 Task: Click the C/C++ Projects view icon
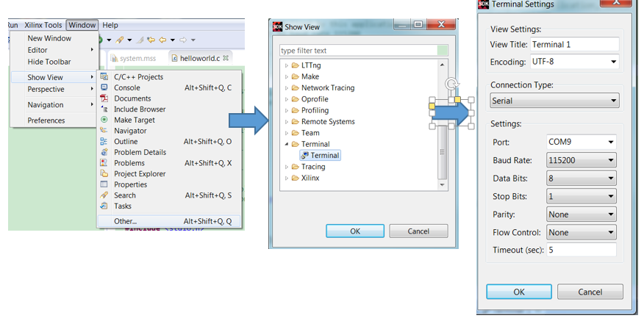click(x=104, y=76)
